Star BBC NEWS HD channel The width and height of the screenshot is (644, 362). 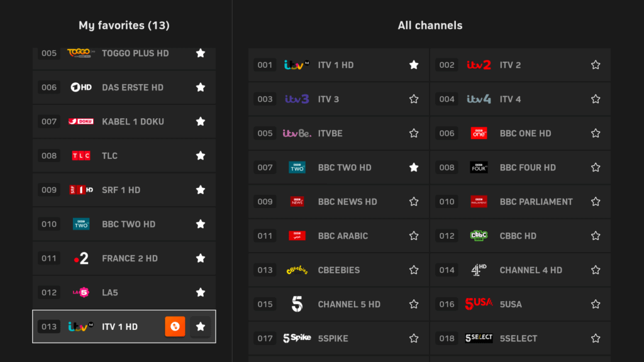coord(414,202)
